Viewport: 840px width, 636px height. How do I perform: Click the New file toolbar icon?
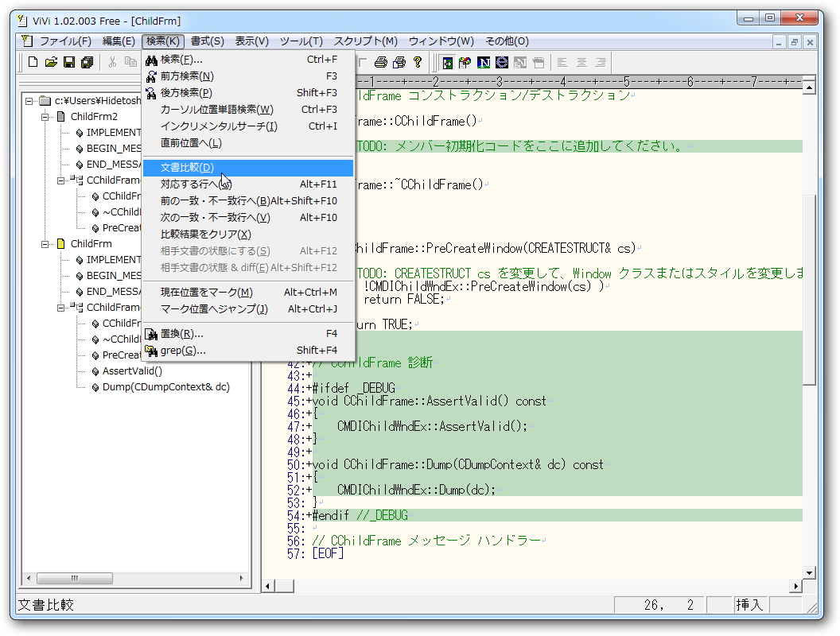tap(33, 62)
